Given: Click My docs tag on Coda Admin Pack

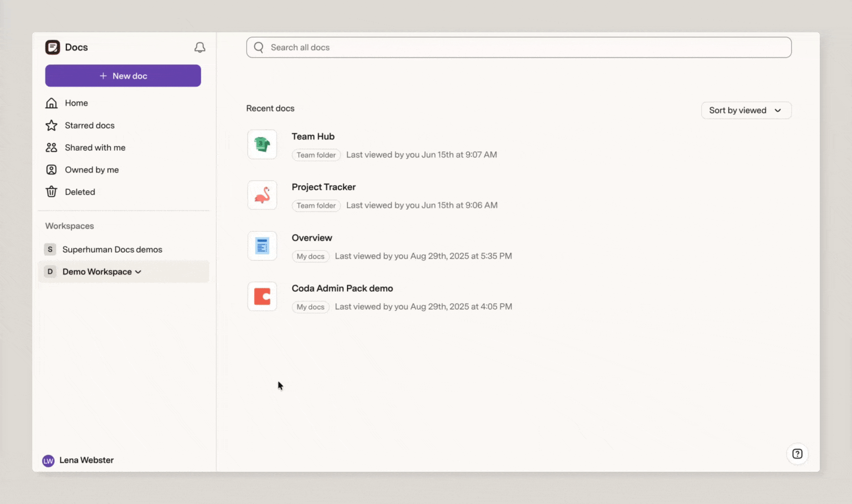Looking at the screenshot, I should 311,307.
